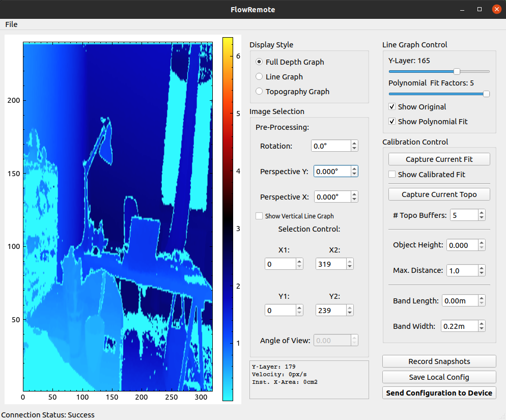Viewport: 506px width, 420px height.
Task: Select the Line Graph display style
Action: [x=260, y=77]
